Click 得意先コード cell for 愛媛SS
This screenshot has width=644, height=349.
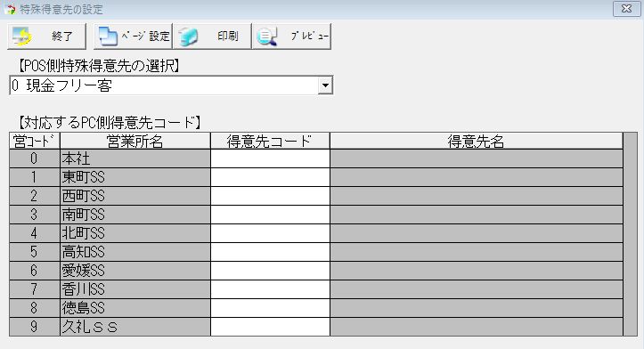(270, 271)
